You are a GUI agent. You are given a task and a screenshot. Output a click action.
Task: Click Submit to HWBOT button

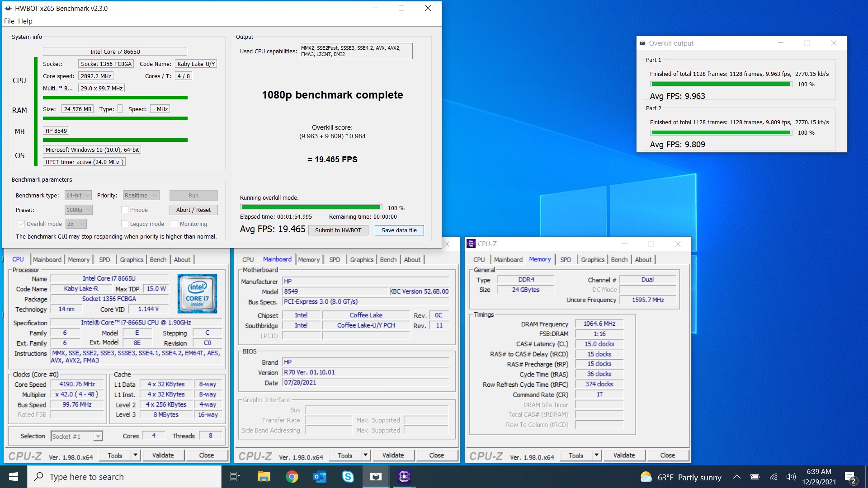point(338,230)
